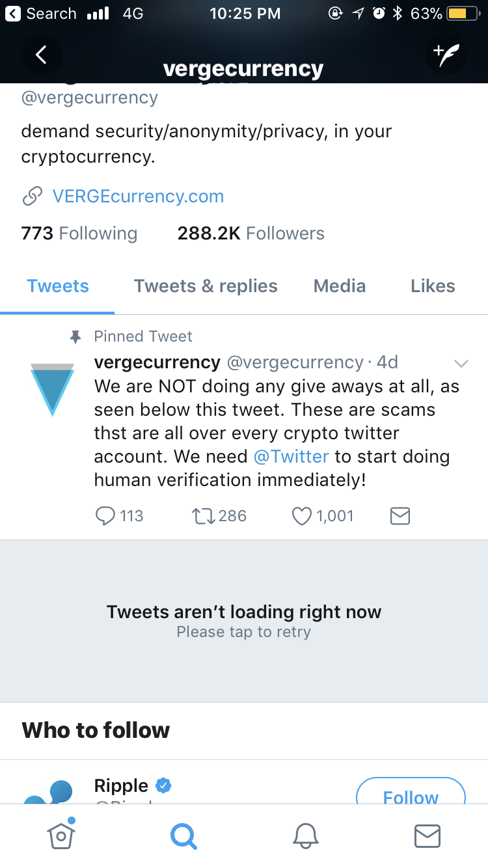The image size is (488, 868).
Task: Open the Home tab in bottom bar
Action: (x=61, y=835)
